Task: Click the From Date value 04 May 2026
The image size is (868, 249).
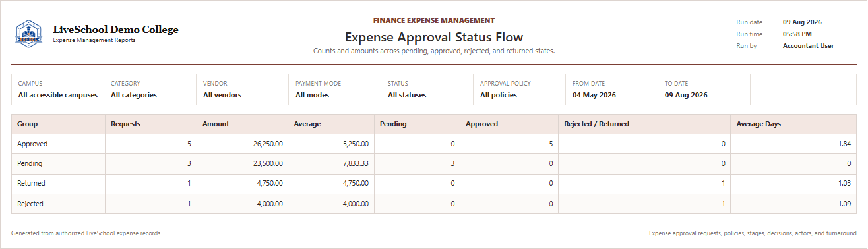Action: [594, 95]
